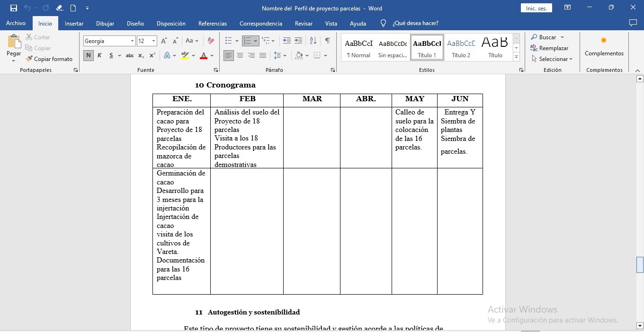The image size is (644, 332).
Task: Switch to the Referencias tab
Action: pos(212,23)
